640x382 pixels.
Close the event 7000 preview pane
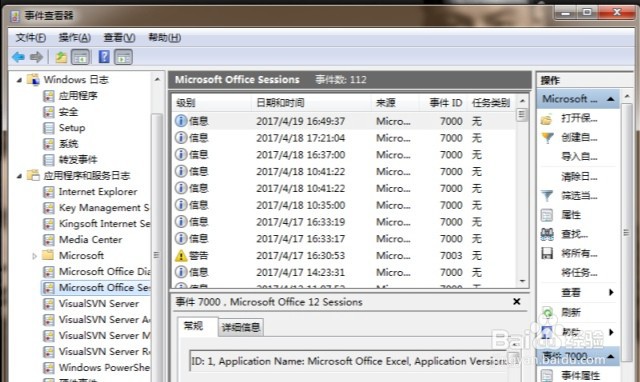point(517,302)
